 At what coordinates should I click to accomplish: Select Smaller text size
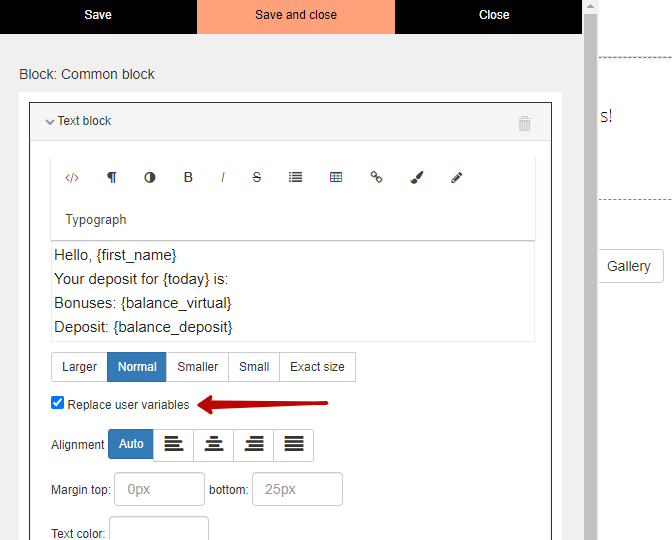click(198, 367)
